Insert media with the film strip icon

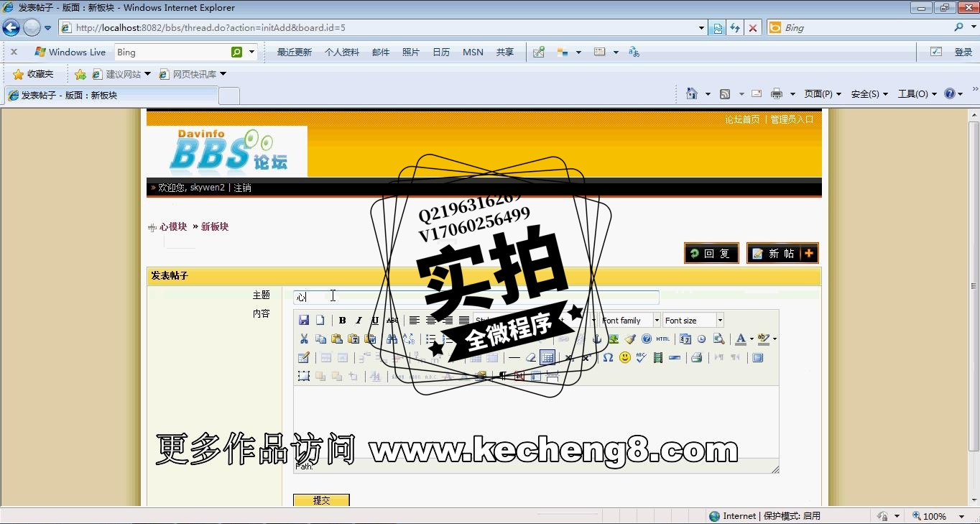pos(657,357)
